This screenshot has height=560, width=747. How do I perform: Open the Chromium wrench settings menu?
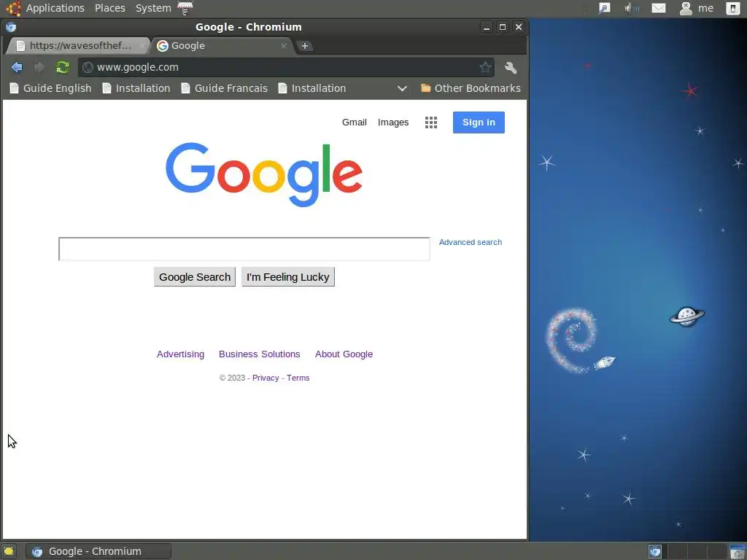(x=511, y=68)
